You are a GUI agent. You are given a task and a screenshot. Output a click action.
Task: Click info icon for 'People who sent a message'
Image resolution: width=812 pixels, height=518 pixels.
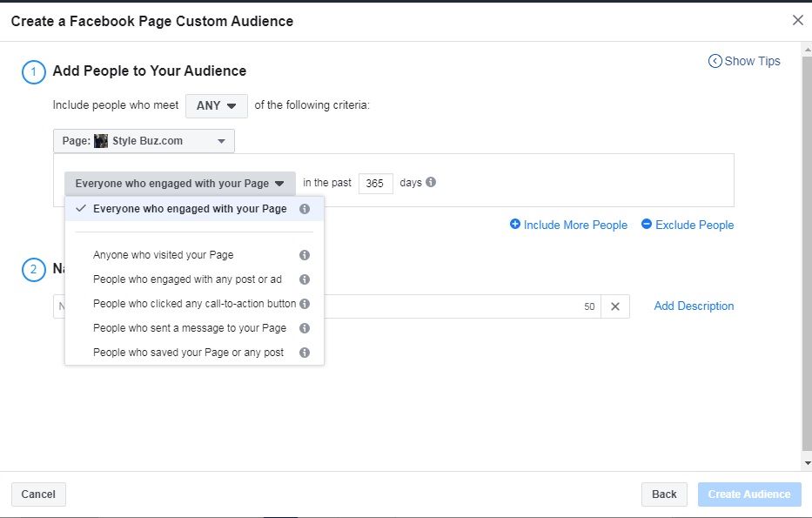pyautogui.click(x=305, y=328)
